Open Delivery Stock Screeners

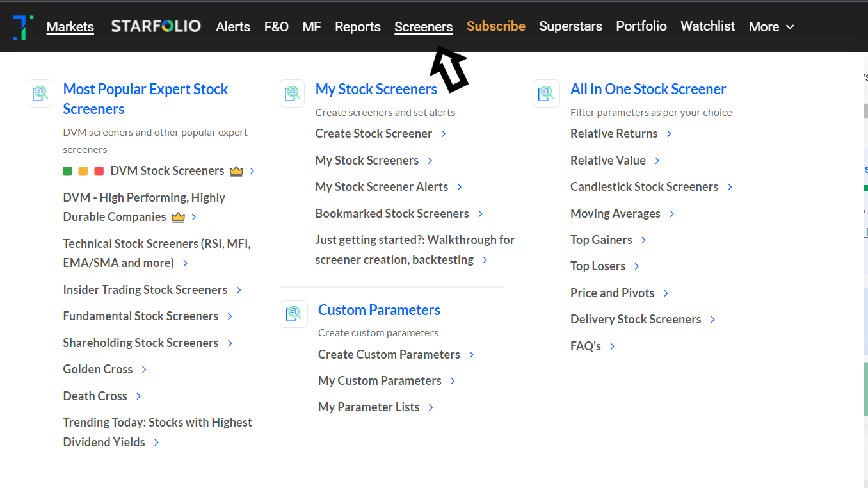click(636, 320)
